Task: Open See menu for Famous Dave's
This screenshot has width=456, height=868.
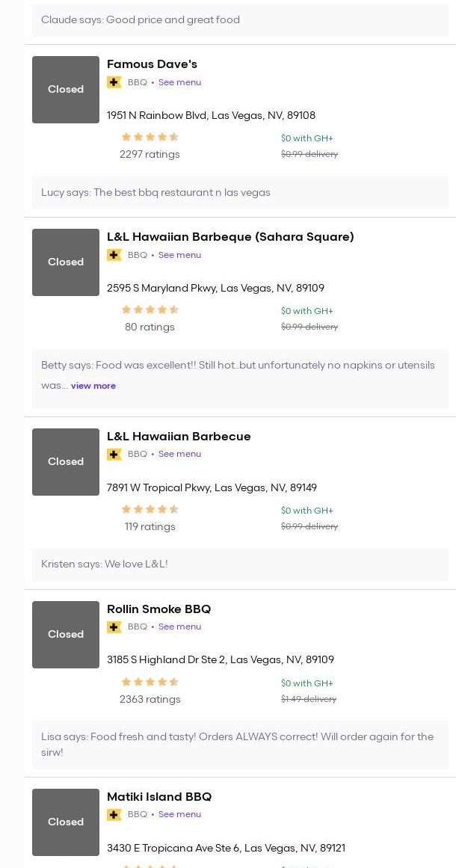Action: [x=179, y=82]
